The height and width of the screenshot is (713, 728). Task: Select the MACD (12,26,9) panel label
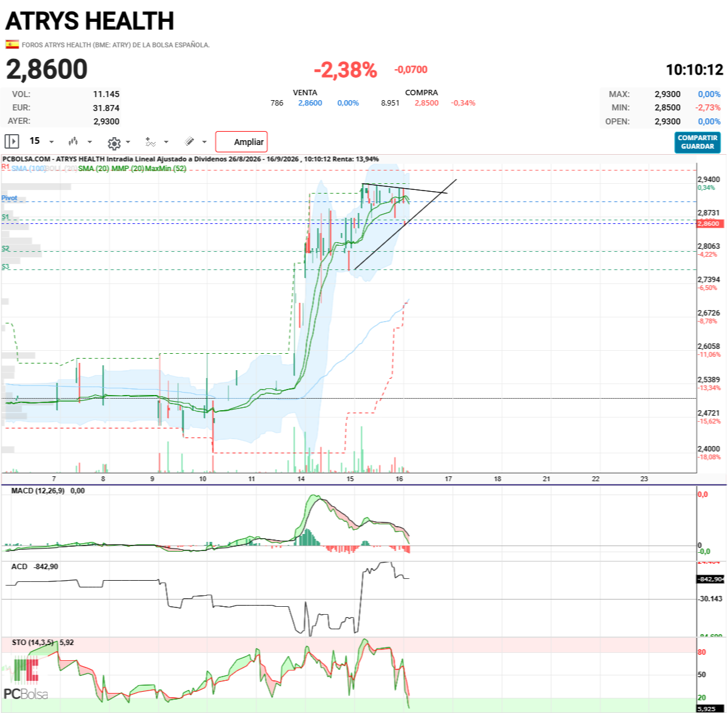[x=38, y=490]
